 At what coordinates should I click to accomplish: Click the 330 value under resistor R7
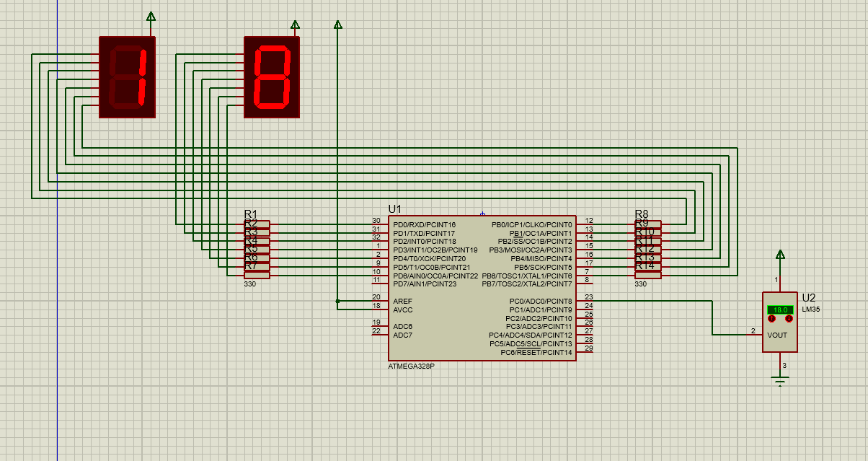click(x=249, y=284)
